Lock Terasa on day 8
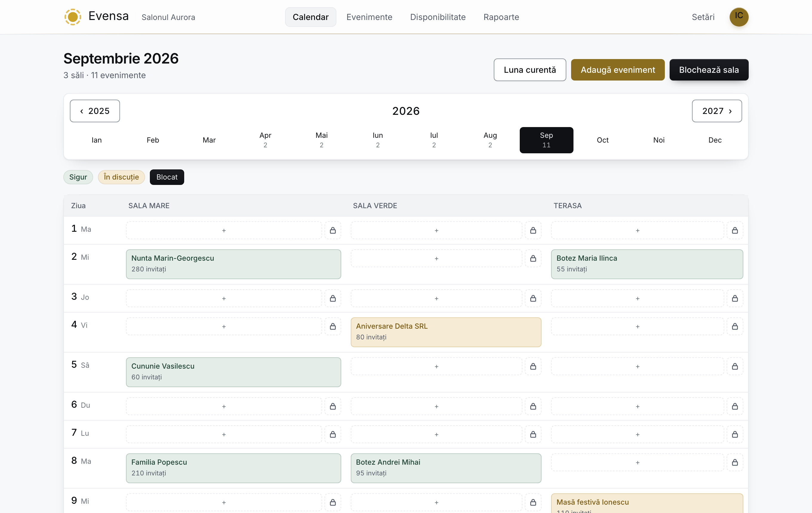This screenshot has height=513, width=812. pos(735,463)
